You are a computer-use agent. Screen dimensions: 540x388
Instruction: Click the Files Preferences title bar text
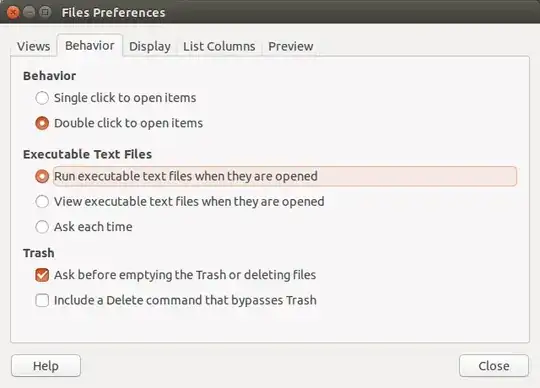click(113, 13)
